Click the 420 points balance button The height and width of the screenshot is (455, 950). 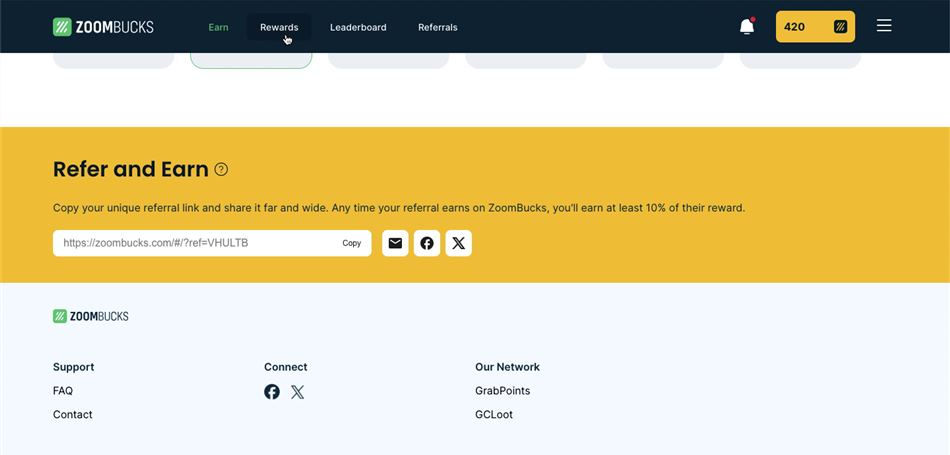(x=815, y=27)
